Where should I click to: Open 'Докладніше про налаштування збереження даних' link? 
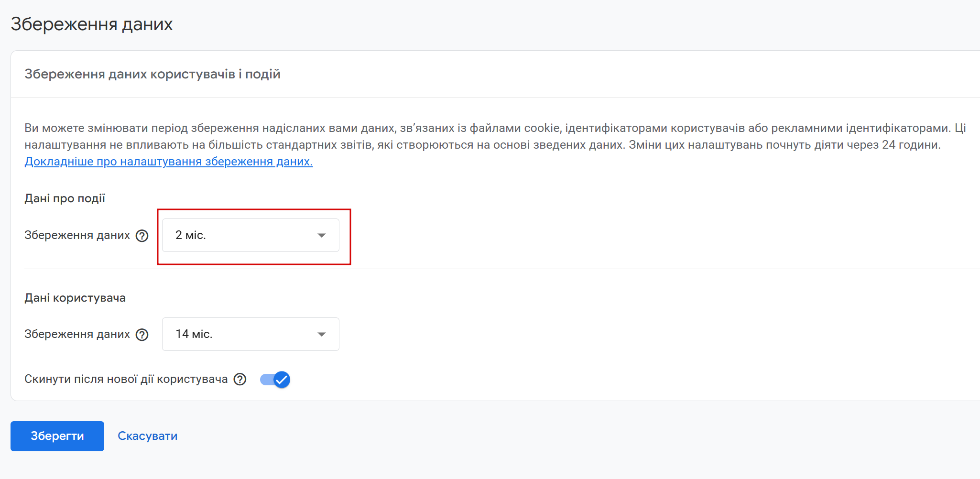(x=169, y=162)
